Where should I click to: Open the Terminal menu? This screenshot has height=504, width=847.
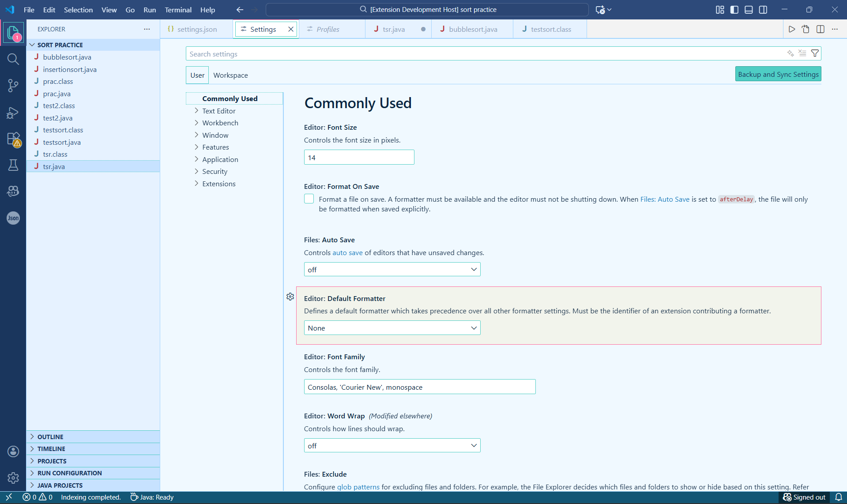point(178,10)
